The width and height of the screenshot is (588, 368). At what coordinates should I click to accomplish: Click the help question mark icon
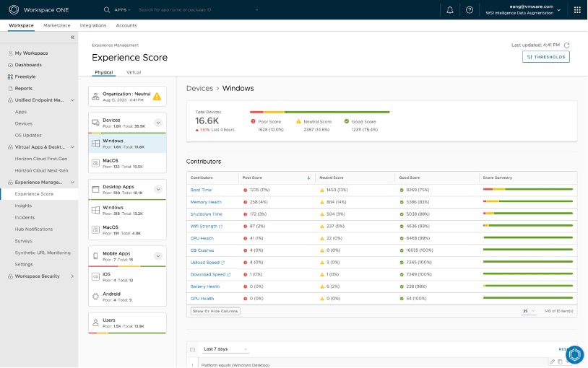click(470, 10)
